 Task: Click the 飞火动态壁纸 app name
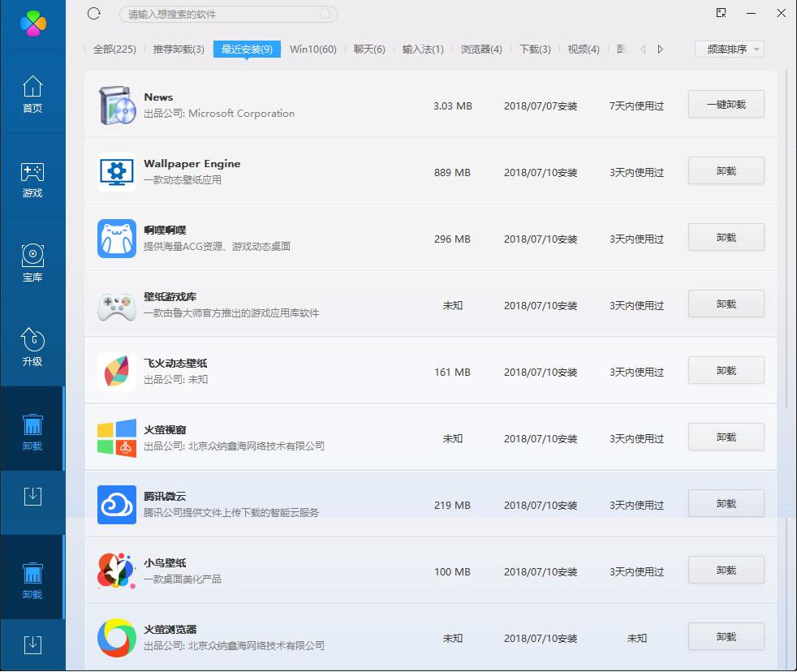(176, 364)
